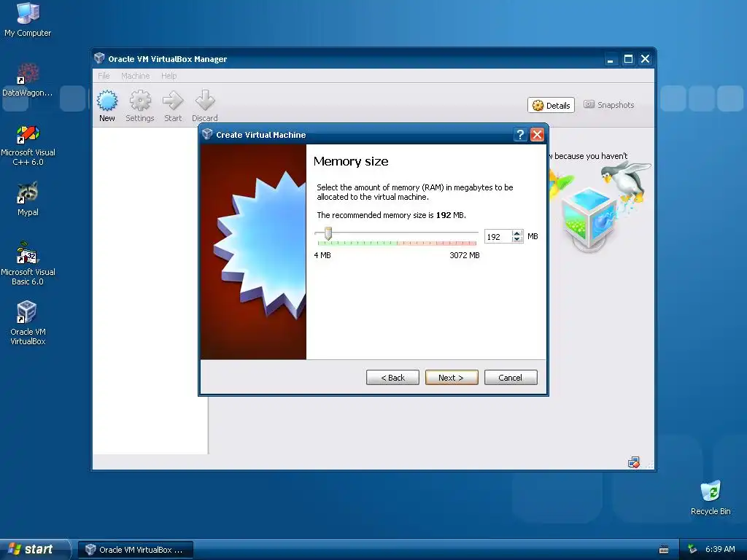The width and height of the screenshot is (747, 560).
Task: Select the Recycle Bin icon
Action: pyautogui.click(x=711, y=497)
